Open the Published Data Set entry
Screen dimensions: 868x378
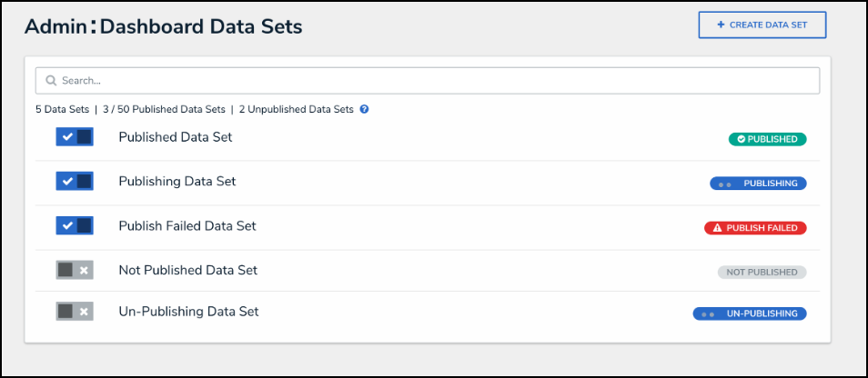coord(176,137)
